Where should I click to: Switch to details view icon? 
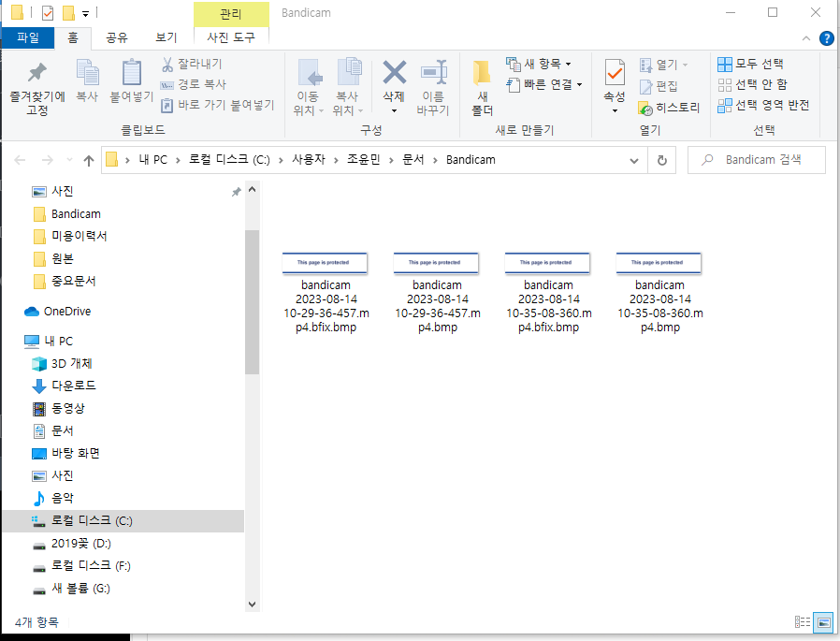[802, 622]
